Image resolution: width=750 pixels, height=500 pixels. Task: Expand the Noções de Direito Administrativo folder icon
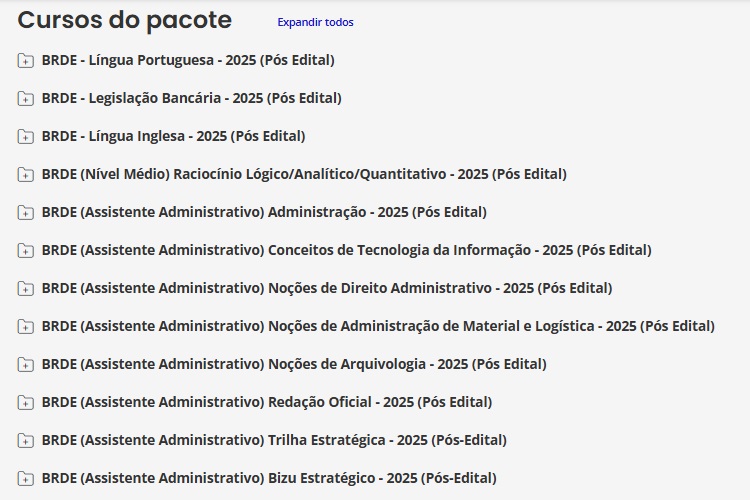click(x=25, y=289)
